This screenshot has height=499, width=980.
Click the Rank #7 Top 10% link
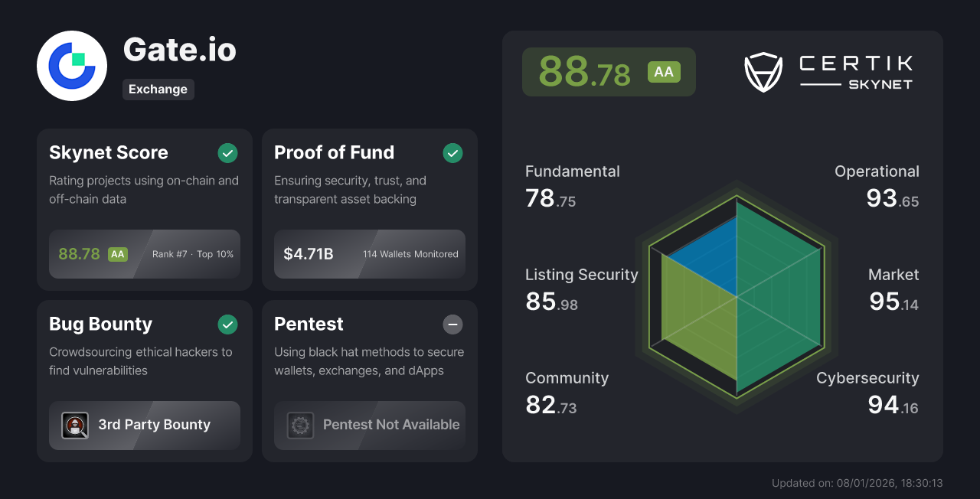[191, 253]
